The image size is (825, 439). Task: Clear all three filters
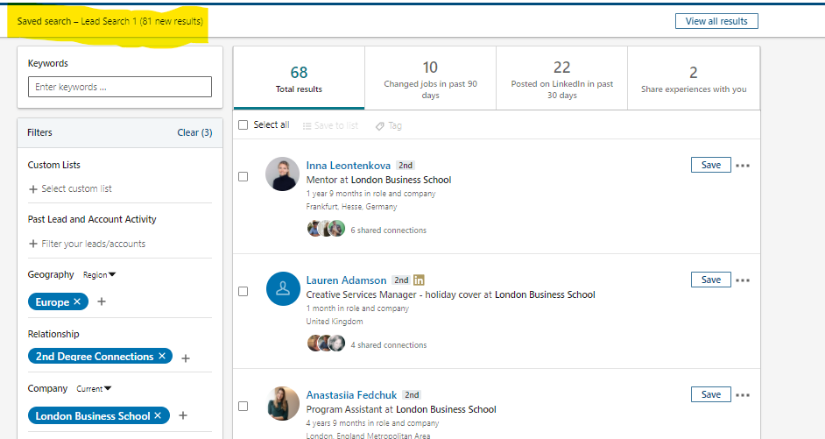(195, 133)
